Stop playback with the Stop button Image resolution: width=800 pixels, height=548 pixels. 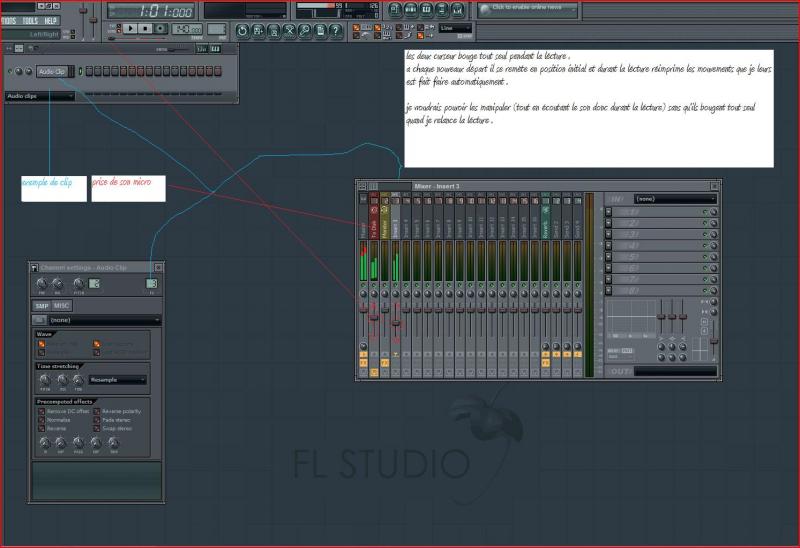coord(146,29)
